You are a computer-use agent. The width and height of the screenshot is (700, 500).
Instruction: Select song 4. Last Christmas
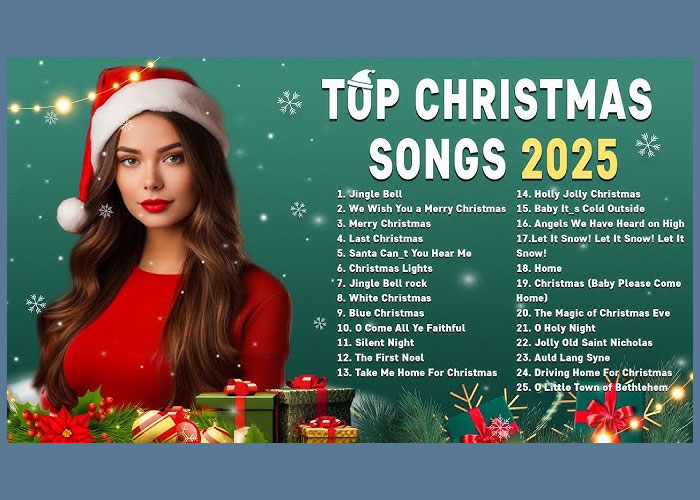[x=379, y=239]
